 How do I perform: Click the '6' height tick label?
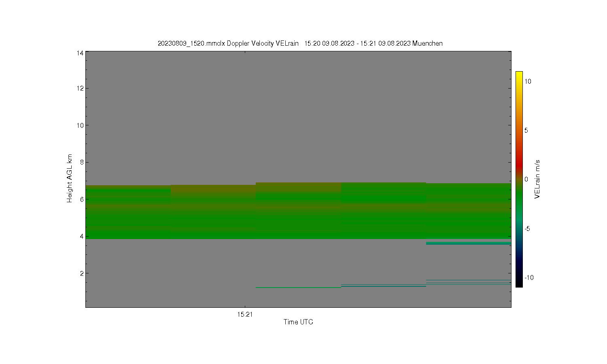[x=82, y=199]
